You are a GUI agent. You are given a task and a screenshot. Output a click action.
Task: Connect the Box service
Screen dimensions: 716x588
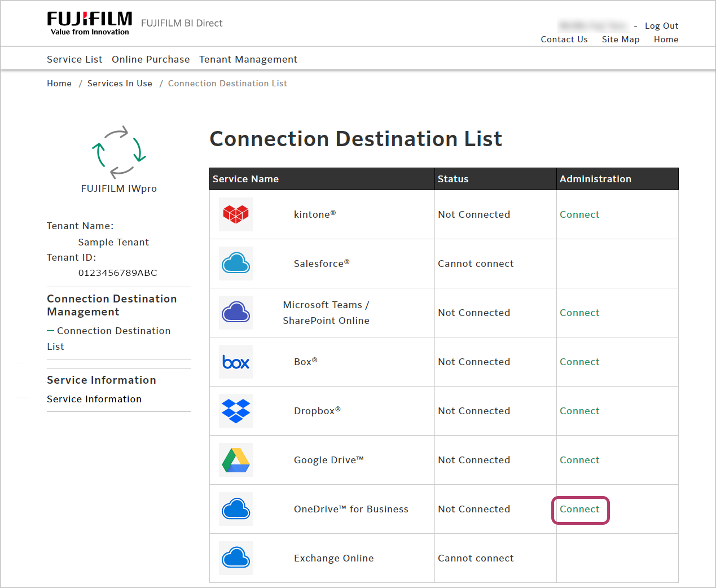579,362
